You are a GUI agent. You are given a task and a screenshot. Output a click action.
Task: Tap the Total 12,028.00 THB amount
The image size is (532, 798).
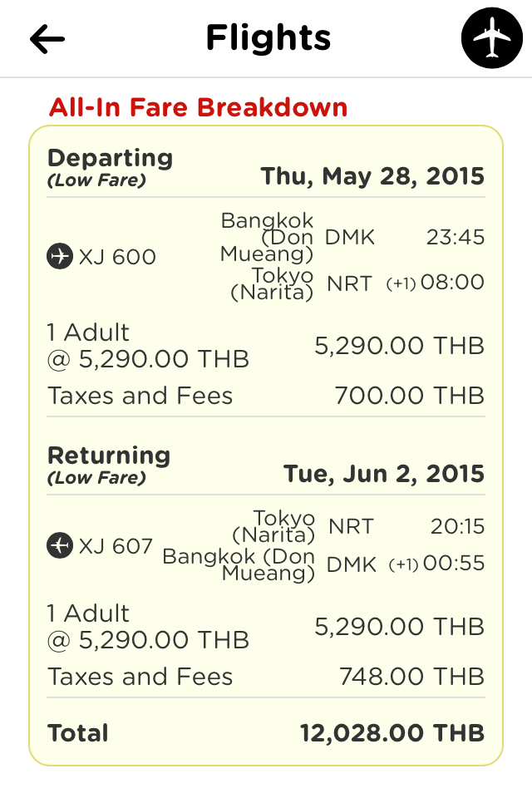click(392, 733)
